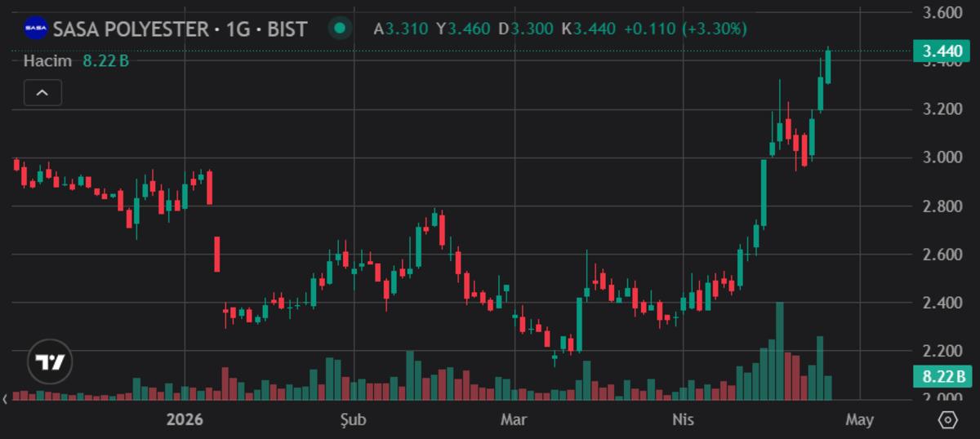The width and height of the screenshot is (980, 439).
Task: Click the closing value K3.440 in legend
Action: [585, 29]
